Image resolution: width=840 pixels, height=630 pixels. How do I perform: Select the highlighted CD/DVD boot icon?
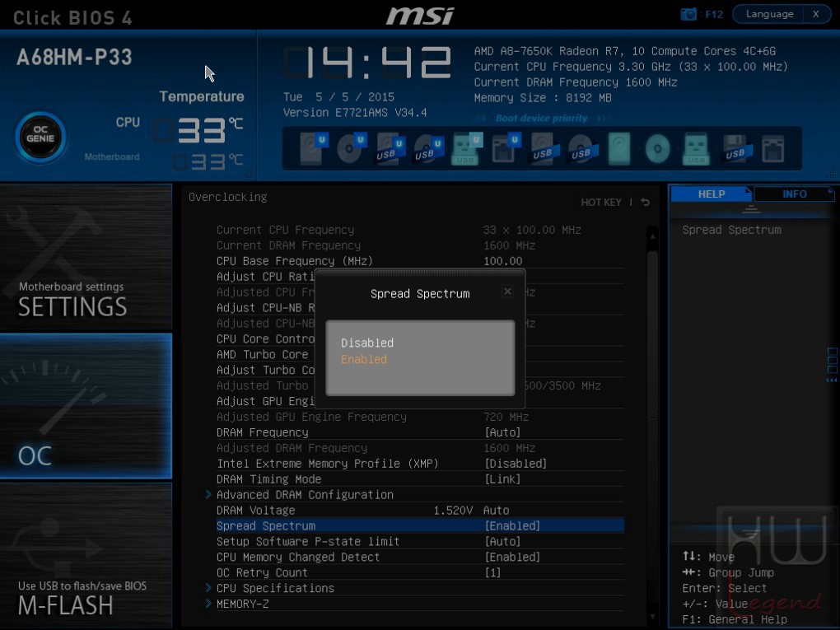(658, 148)
